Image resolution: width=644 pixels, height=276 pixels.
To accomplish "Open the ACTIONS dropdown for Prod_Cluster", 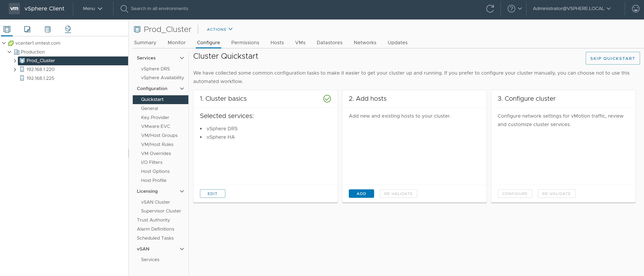I will tap(219, 29).
